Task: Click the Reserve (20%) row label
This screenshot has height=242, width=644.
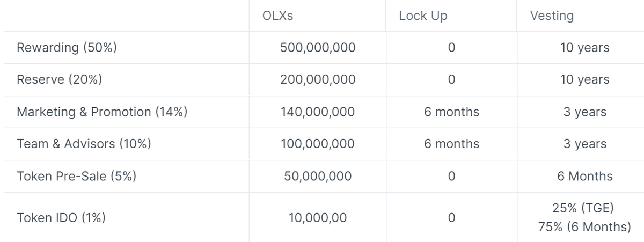Action: [60, 80]
